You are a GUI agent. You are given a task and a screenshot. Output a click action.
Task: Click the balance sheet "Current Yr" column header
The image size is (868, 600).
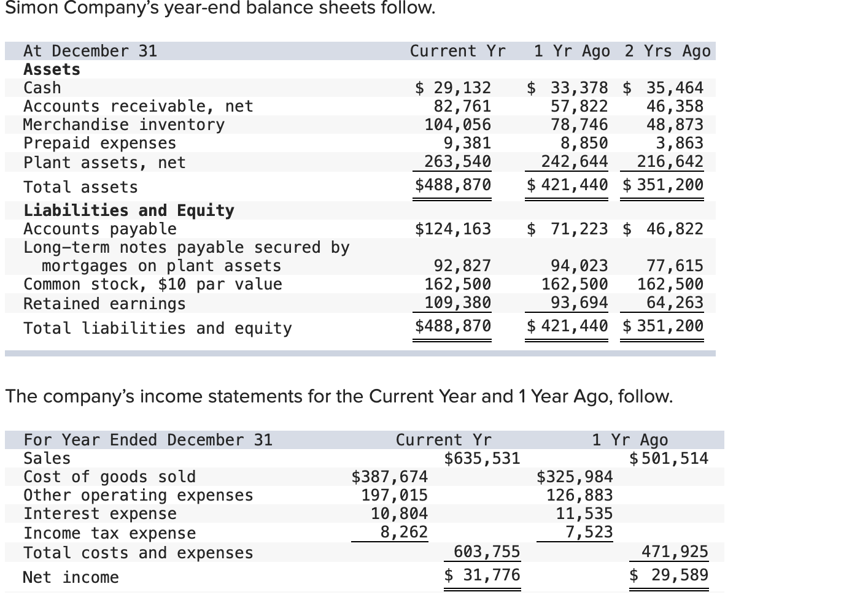pos(458,51)
